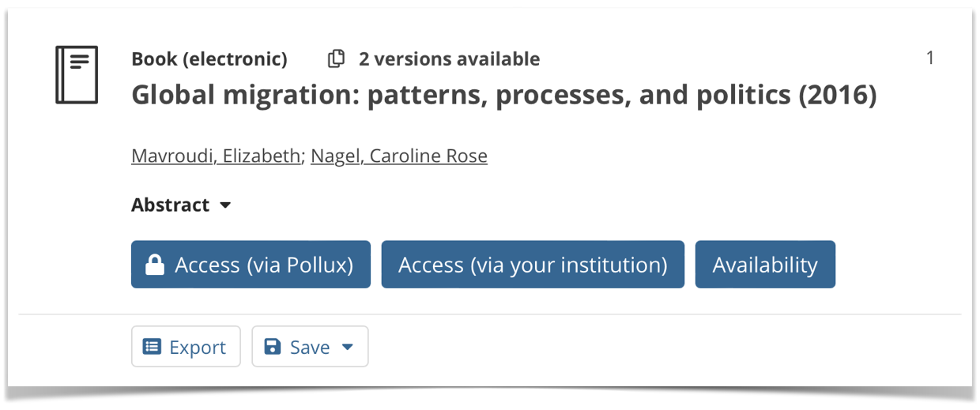This screenshot has height=410, width=980.
Task: Toggle the Abstract section label
Action: tap(171, 205)
